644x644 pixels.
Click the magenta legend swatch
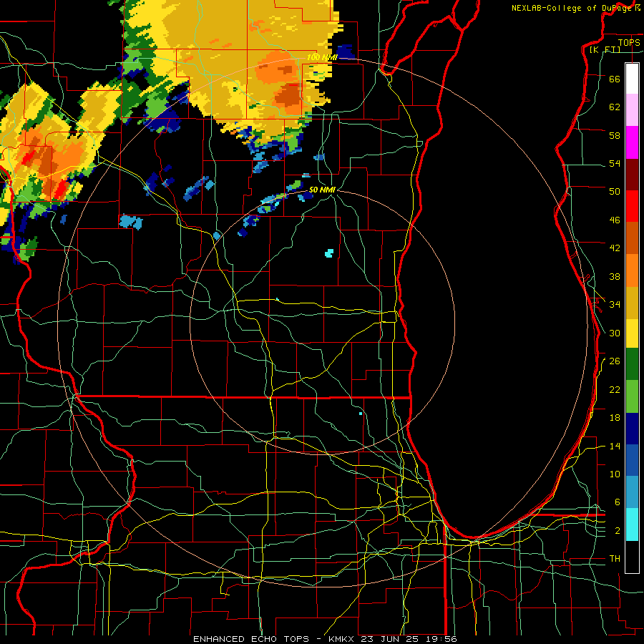click(x=632, y=142)
